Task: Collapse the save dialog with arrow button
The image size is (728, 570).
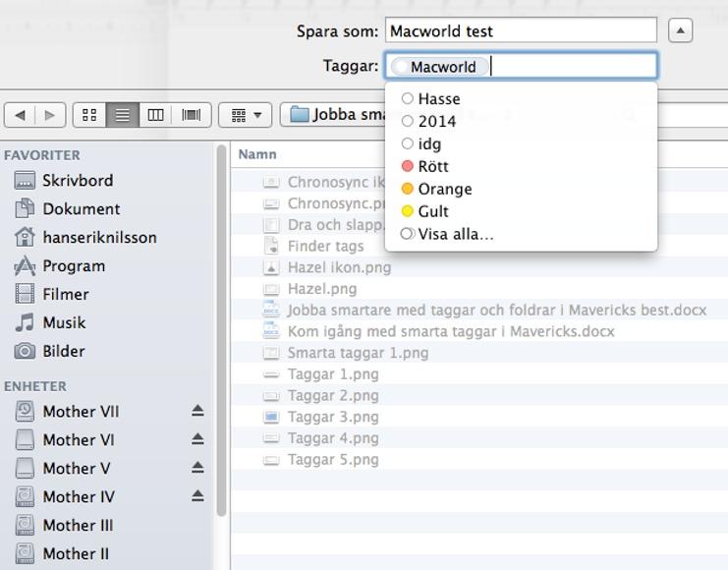Action: point(680,30)
